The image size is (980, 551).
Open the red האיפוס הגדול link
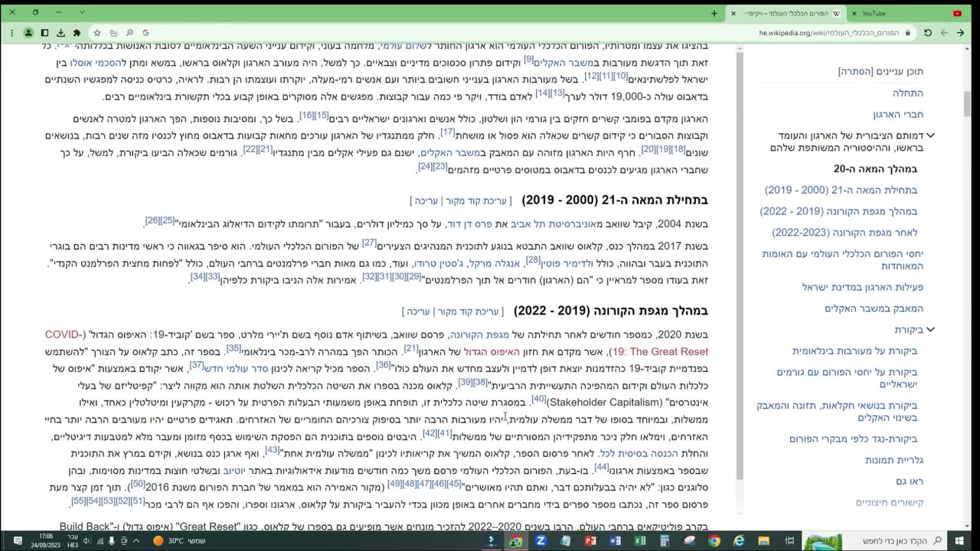click(x=492, y=352)
